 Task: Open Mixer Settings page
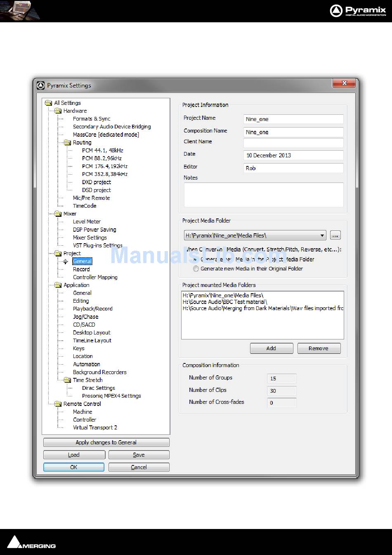coord(90,237)
